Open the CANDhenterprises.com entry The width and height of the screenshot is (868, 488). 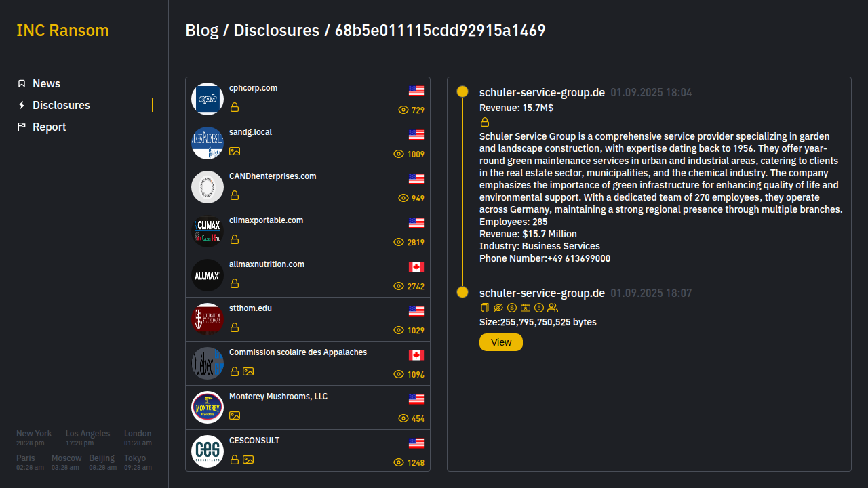point(308,187)
